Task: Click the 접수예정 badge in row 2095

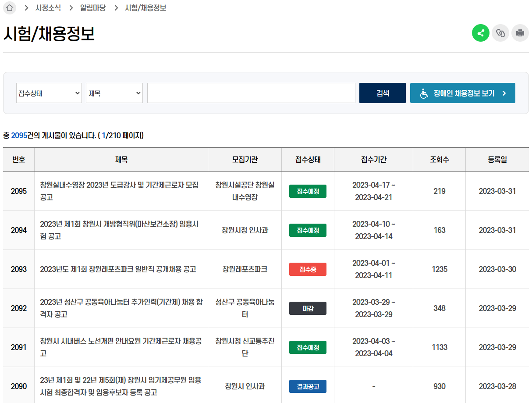Action: click(308, 191)
